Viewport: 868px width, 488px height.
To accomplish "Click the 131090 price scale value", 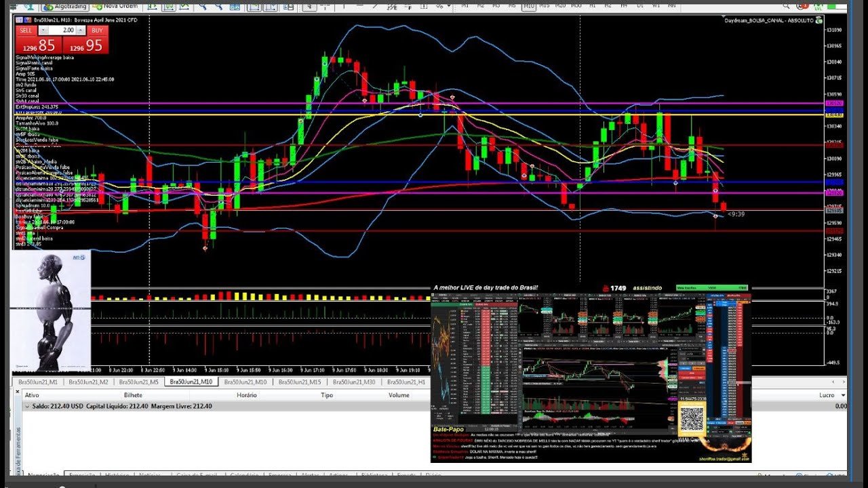I will pos(833,30).
